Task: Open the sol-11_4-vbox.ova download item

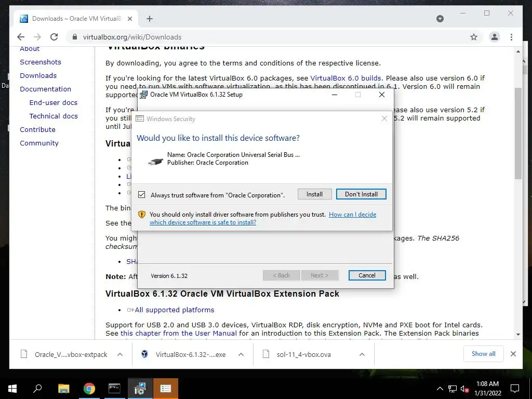Action: 298,354
